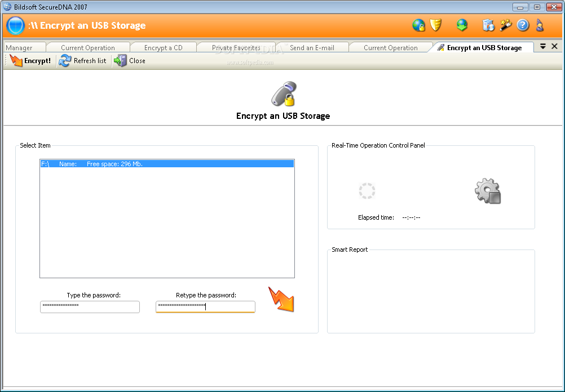Click the Retype the password field
The height and width of the screenshot is (392, 565).
(x=205, y=307)
